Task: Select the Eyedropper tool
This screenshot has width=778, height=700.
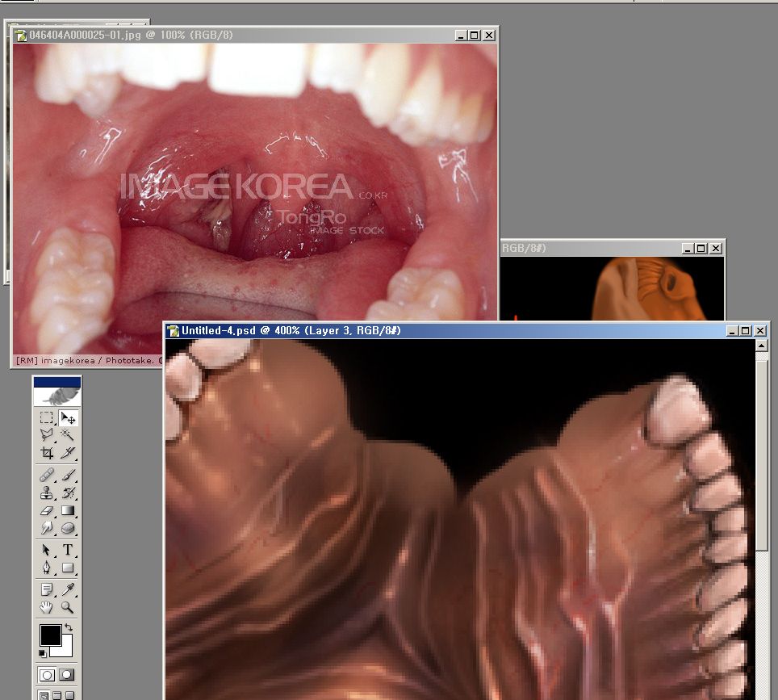Action: [68, 589]
